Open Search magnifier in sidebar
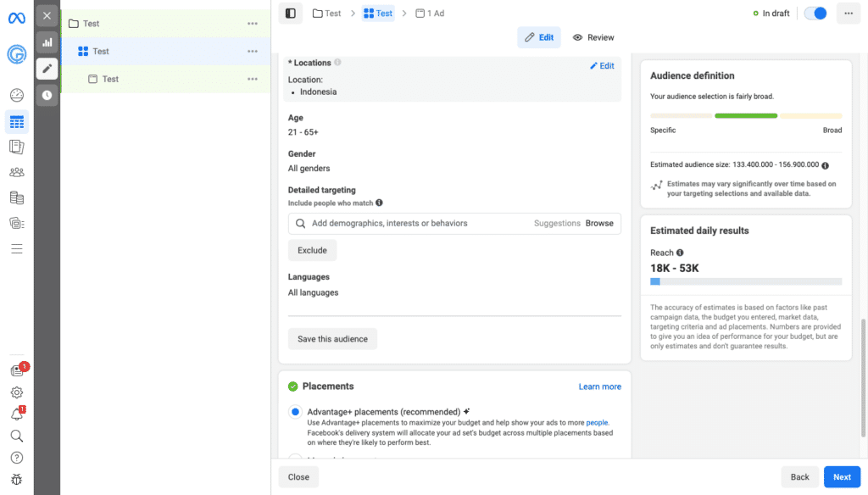This screenshot has height=495, width=868. 17,436
